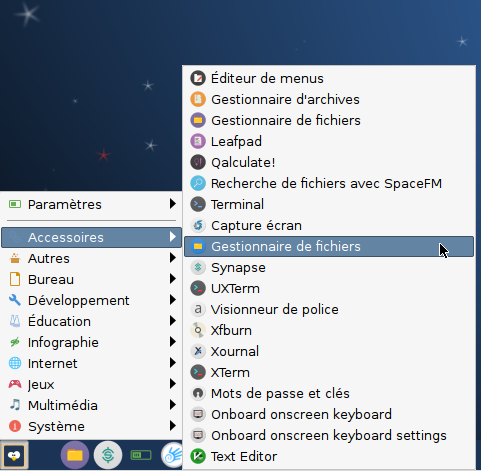Expand the Accessoires submenu arrow
This screenshot has height=471, width=481.
(x=172, y=237)
